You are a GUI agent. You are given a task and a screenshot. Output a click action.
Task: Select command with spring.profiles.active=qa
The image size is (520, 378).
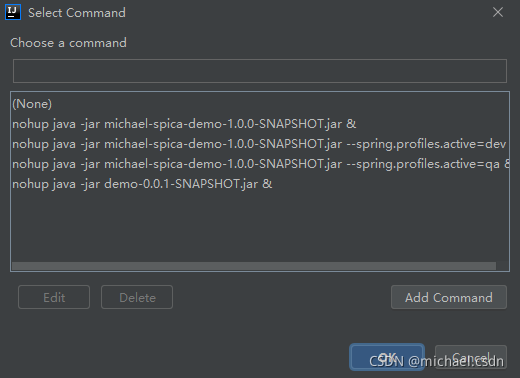point(260,164)
